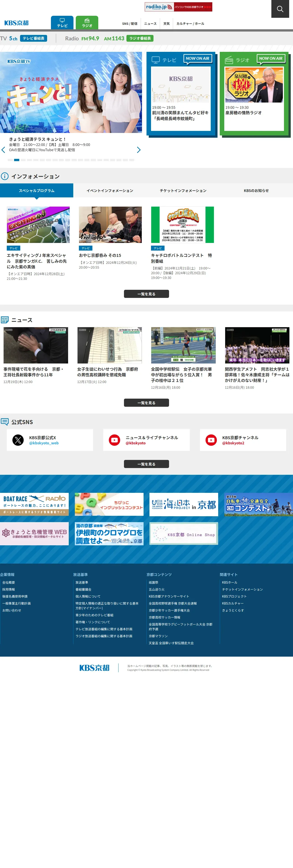Select スペシャルプログラム tab
The width and height of the screenshot is (293, 868).
(x=37, y=191)
